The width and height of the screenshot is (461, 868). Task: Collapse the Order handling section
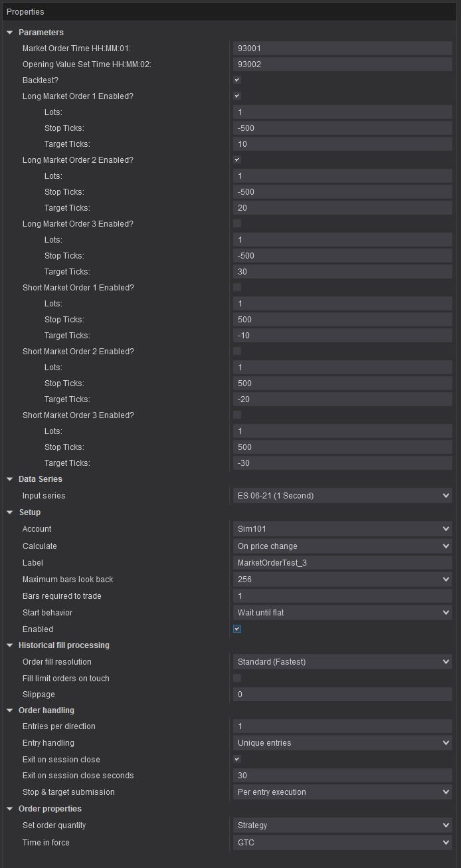click(x=10, y=710)
